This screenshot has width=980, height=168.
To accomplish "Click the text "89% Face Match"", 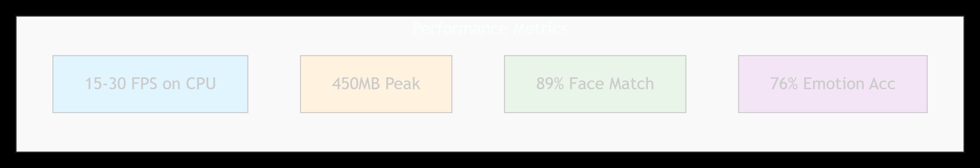I will pos(595,84).
